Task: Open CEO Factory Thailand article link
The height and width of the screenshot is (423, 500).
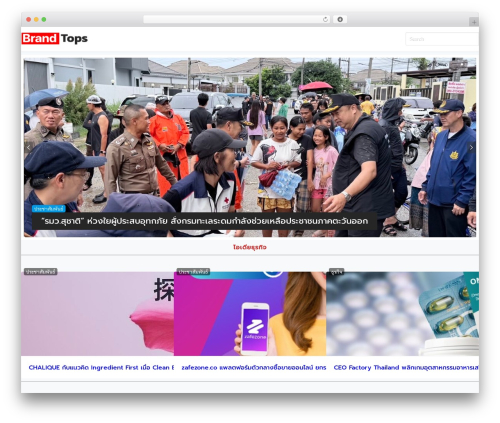Action: coord(406,367)
